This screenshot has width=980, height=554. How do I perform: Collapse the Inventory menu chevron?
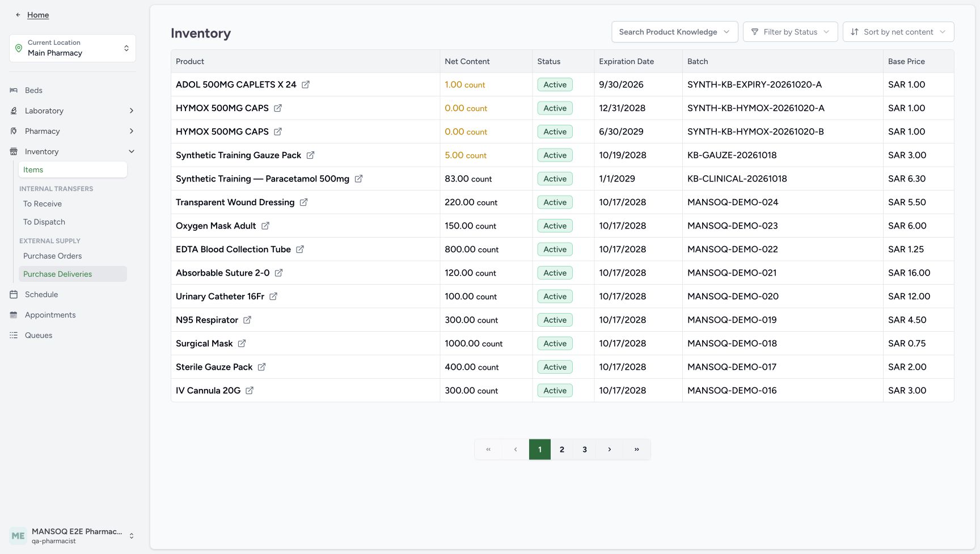[x=132, y=151]
